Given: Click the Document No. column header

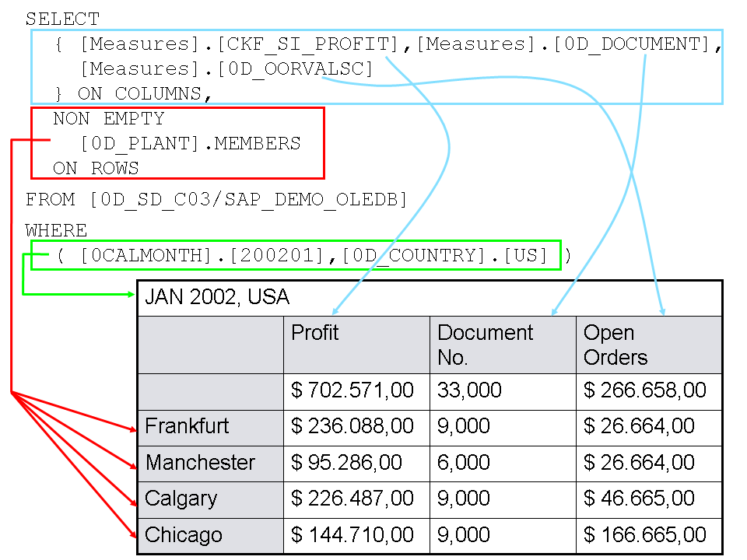Looking at the screenshot, I should click(485, 345).
